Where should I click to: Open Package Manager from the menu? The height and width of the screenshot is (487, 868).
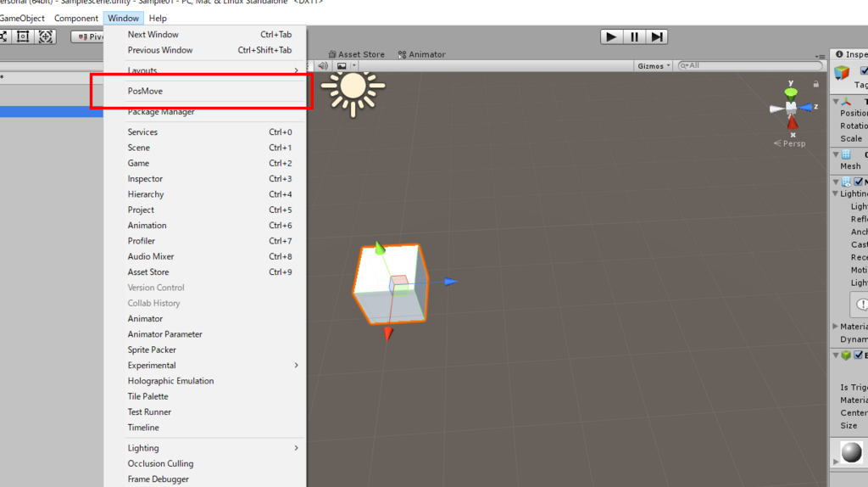click(205, 111)
